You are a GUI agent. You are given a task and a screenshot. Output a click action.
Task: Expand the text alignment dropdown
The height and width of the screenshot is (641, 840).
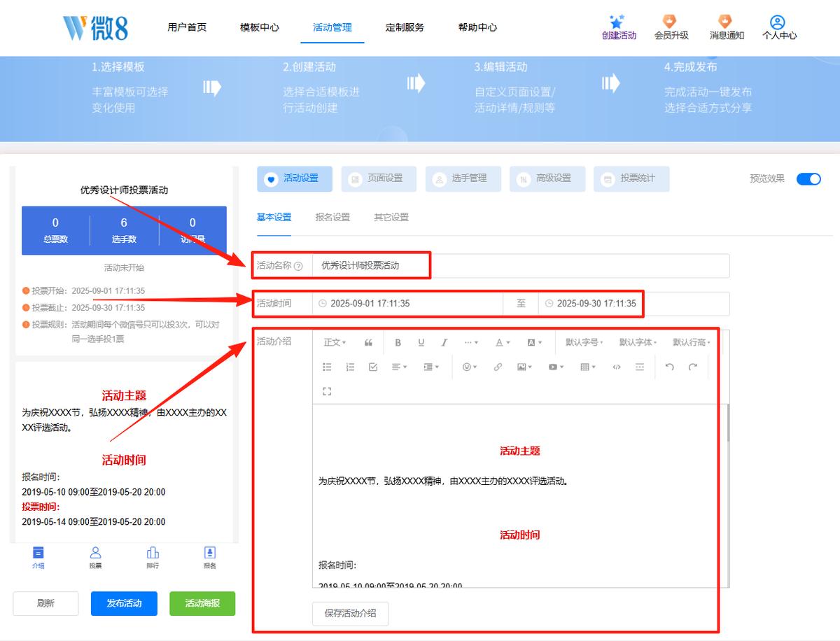point(399,367)
